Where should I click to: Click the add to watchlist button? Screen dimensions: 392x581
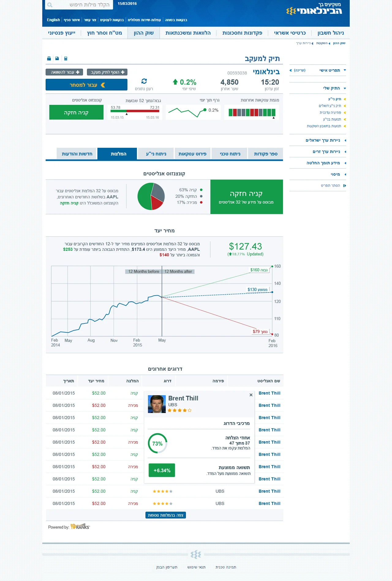pos(107,72)
